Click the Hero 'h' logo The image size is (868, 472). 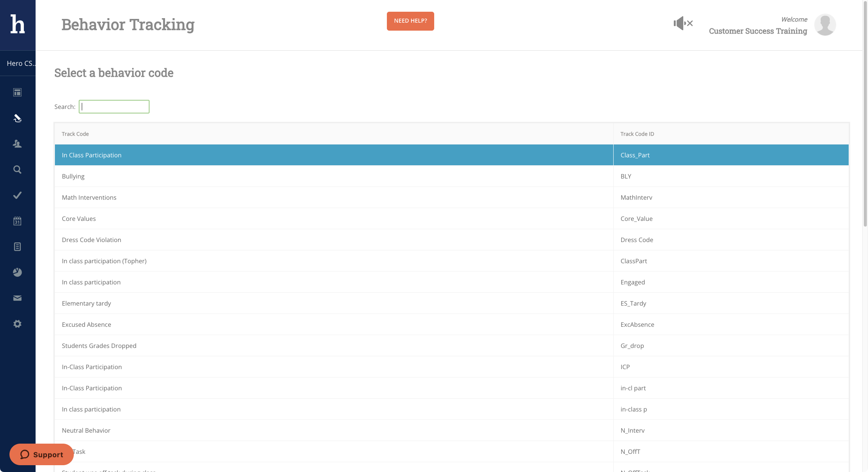point(17,25)
